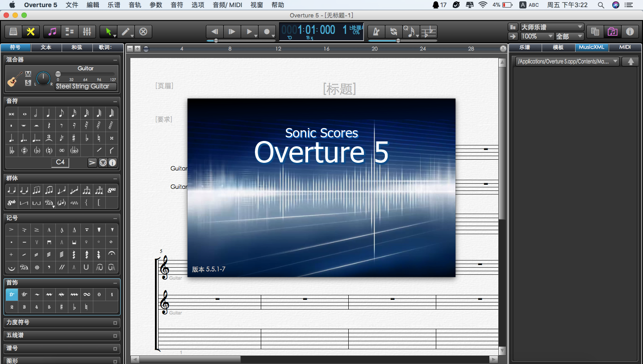Select the green arrow pointer tool
The width and height of the screenshot is (643, 364).
coord(108,32)
